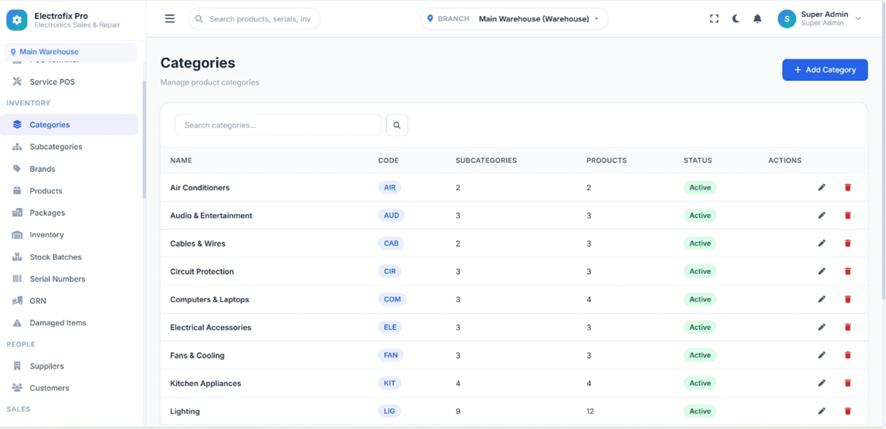The width and height of the screenshot is (886, 429).
Task: Open Subcategories in the sidebar
Action: point(69,147)
